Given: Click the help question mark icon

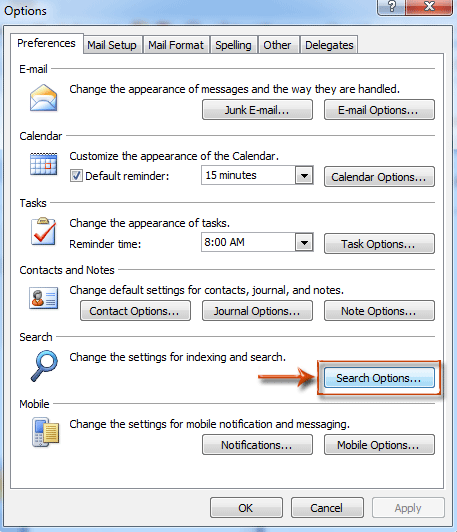Looking at the screenshot, I should (392, 7).
